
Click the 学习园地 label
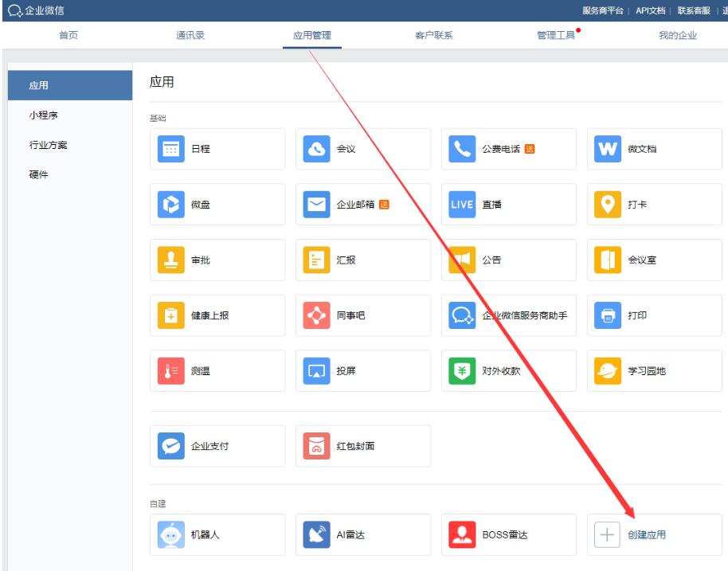coord(647,371)
